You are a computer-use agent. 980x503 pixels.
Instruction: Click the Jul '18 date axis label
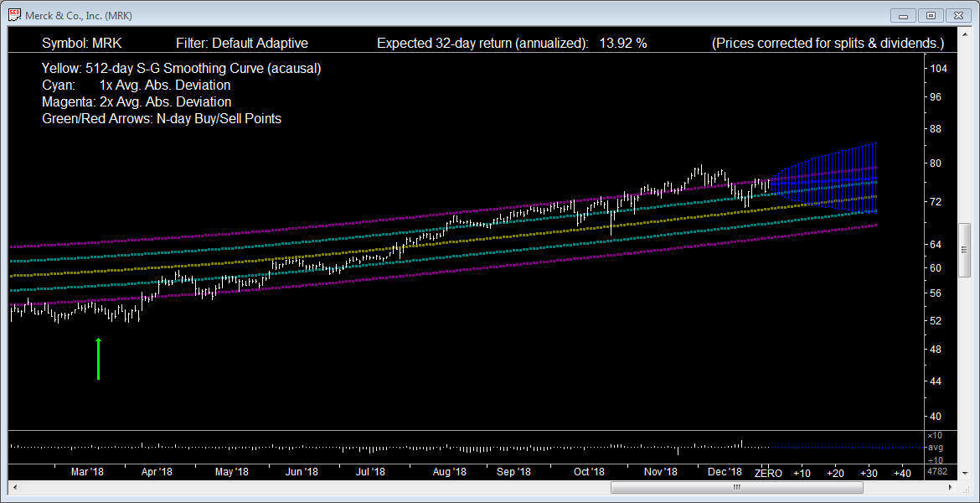coord(370,472)
